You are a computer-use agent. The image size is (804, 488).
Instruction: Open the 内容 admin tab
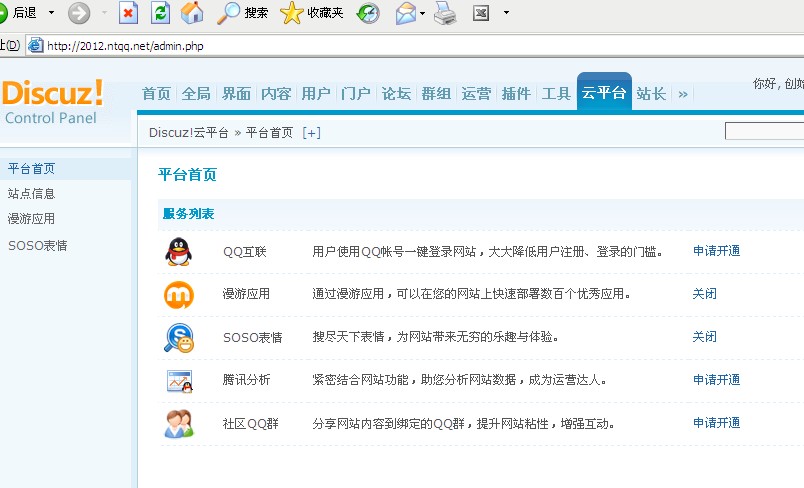[x=276, y=94]
